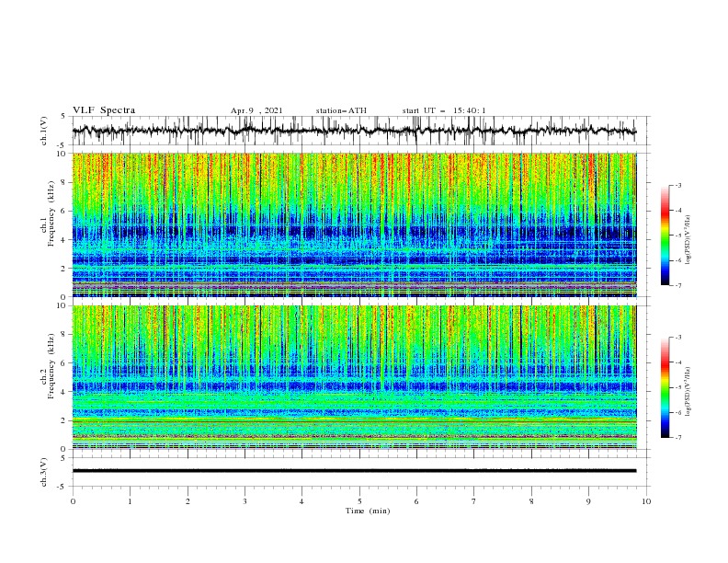Click the "-7" tick on ch.2 color bar
This screenshot has width=728, height=563.
pos(677,438)
